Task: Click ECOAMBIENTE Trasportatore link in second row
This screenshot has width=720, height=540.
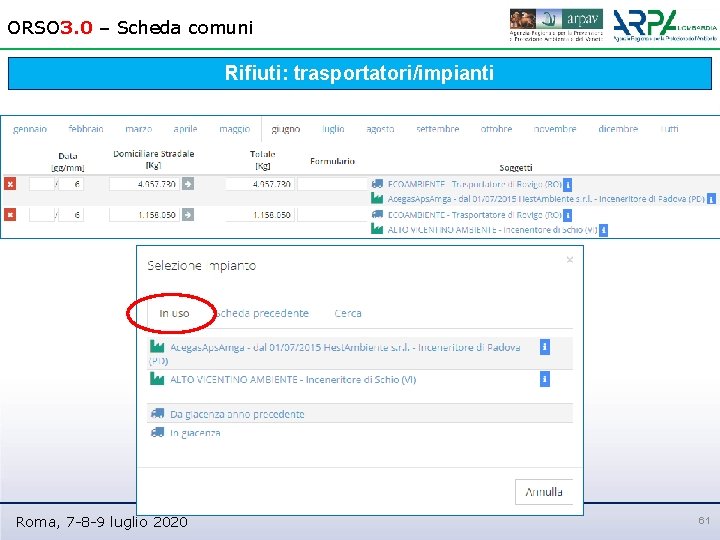Action: [x=475, y=214]
